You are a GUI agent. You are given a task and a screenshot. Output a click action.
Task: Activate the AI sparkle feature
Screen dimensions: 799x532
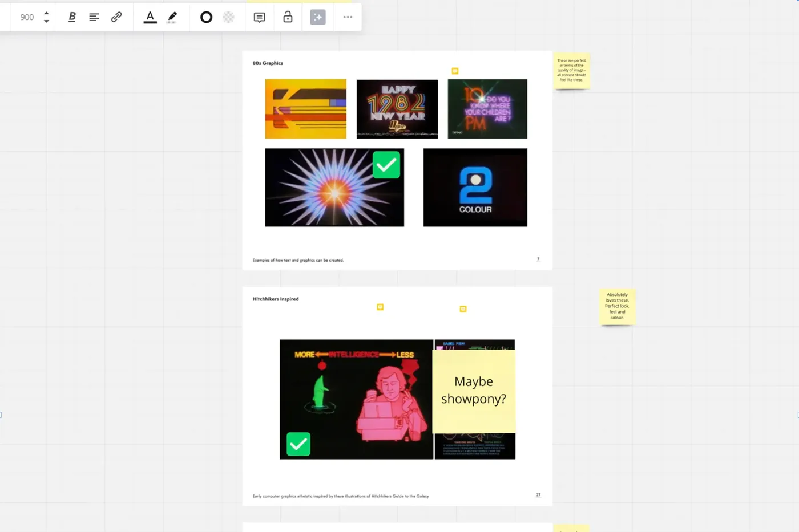click(x=317, y=17)
